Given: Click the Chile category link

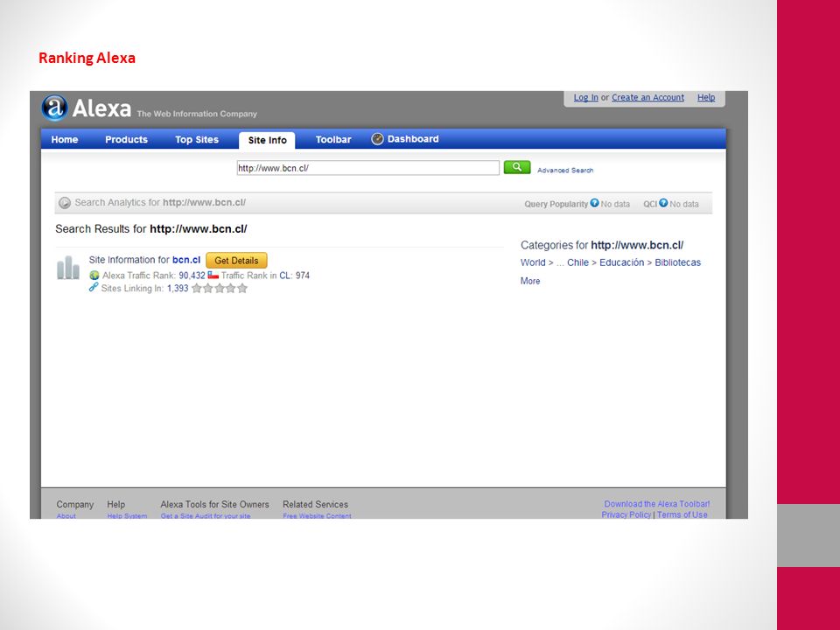Looking at the screenshot, I should click(x=577, y=262).
